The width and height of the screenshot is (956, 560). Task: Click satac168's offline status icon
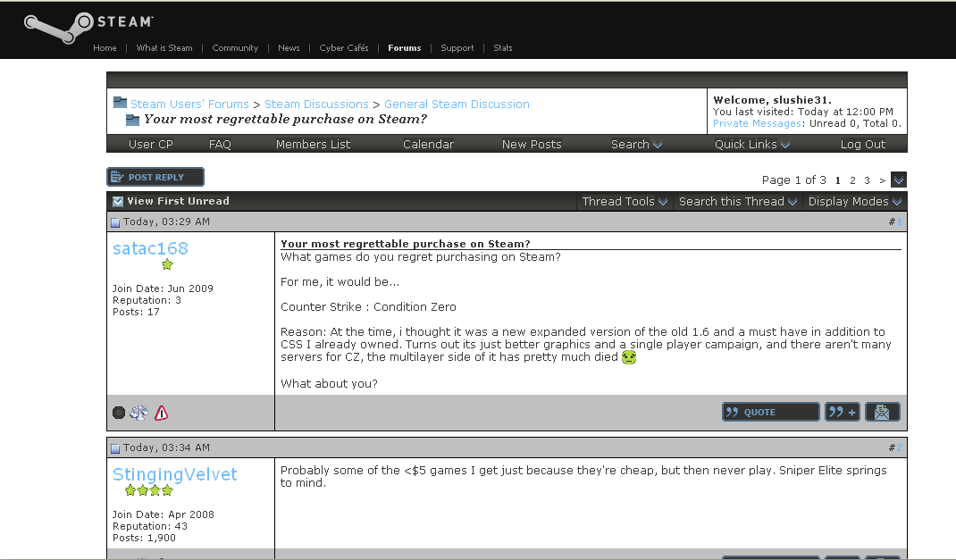[119, 413]
